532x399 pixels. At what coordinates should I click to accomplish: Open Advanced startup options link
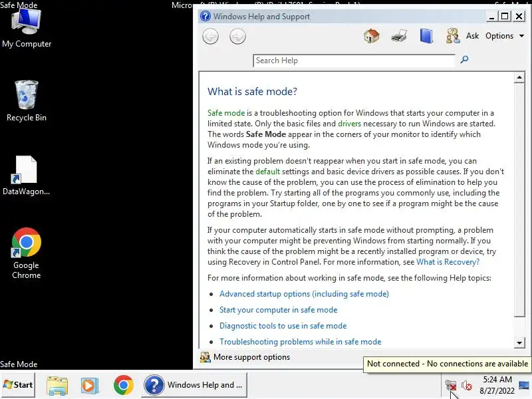pyautogui.click(x=304, y=294)
